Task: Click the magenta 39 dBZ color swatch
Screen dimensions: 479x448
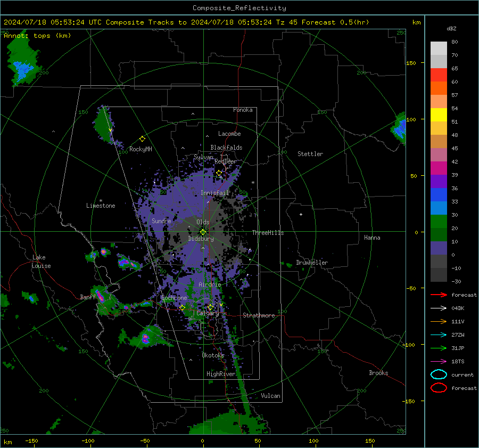Action: (439, 168)
